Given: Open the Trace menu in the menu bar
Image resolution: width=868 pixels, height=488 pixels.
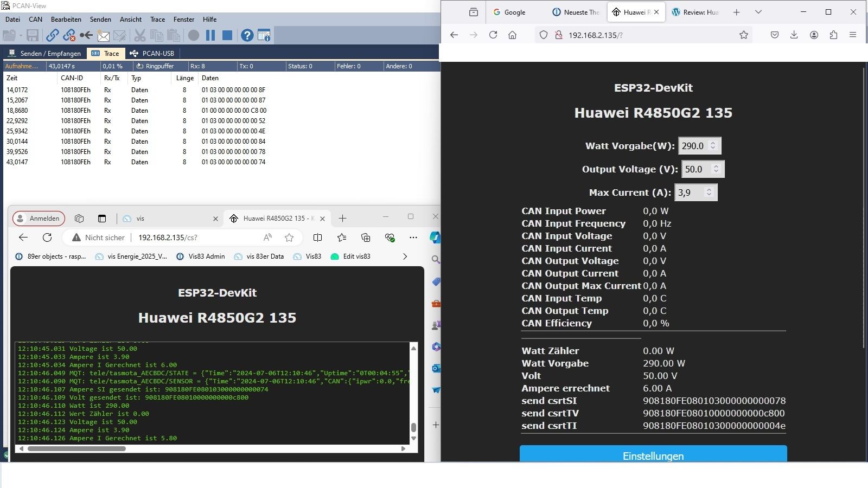Looking at the screenshot, I should 157,20.
